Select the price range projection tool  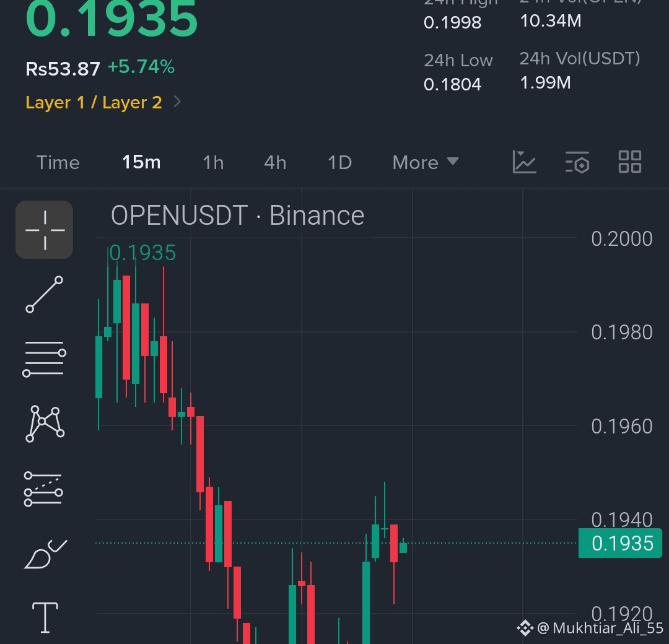coord(43,489)
